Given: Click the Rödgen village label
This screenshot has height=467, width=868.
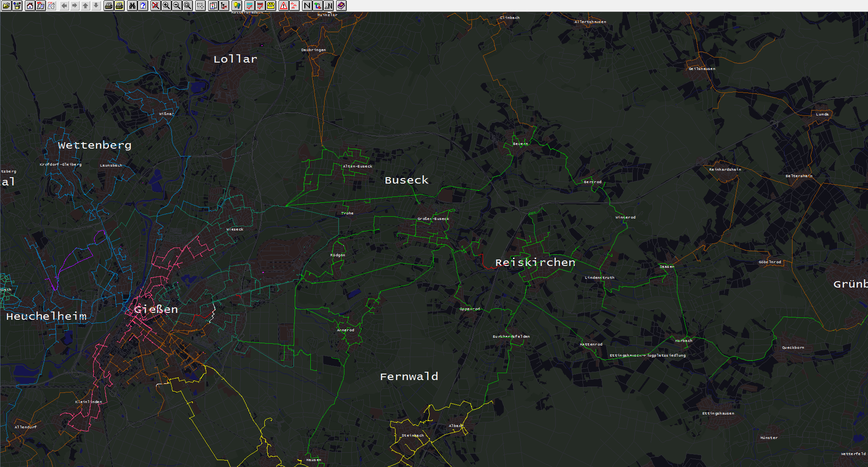Looking at the screenshot, I should tap(338, 255).
